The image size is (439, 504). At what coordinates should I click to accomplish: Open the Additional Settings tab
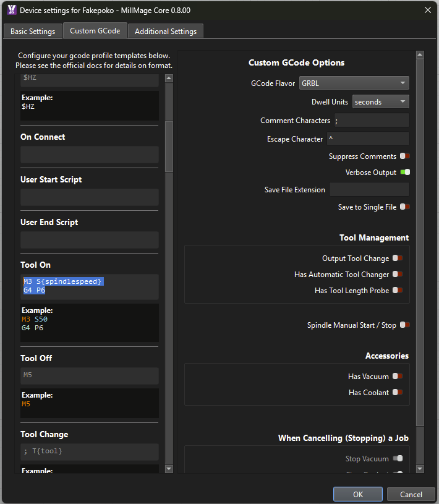pos(166,32)
